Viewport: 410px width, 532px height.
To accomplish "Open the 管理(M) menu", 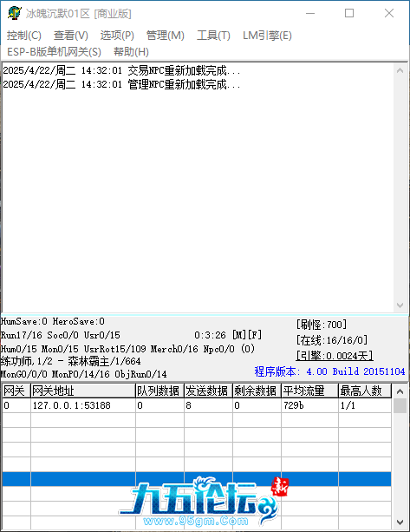I will [x=165, y=36].
